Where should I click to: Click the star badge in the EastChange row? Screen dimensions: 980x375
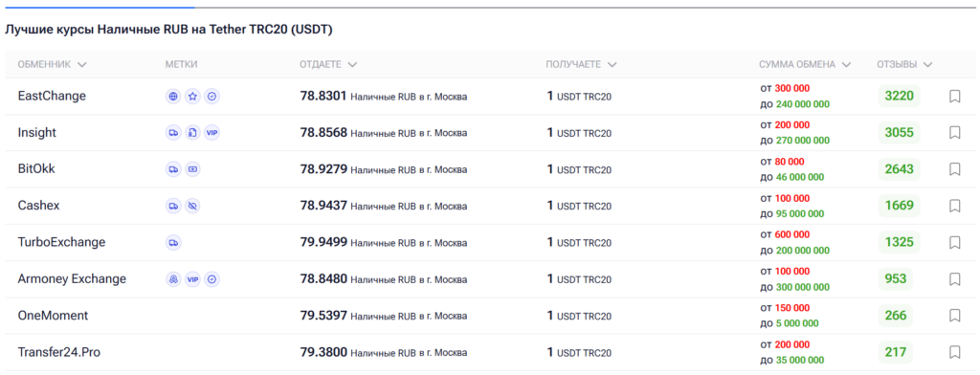192,97
